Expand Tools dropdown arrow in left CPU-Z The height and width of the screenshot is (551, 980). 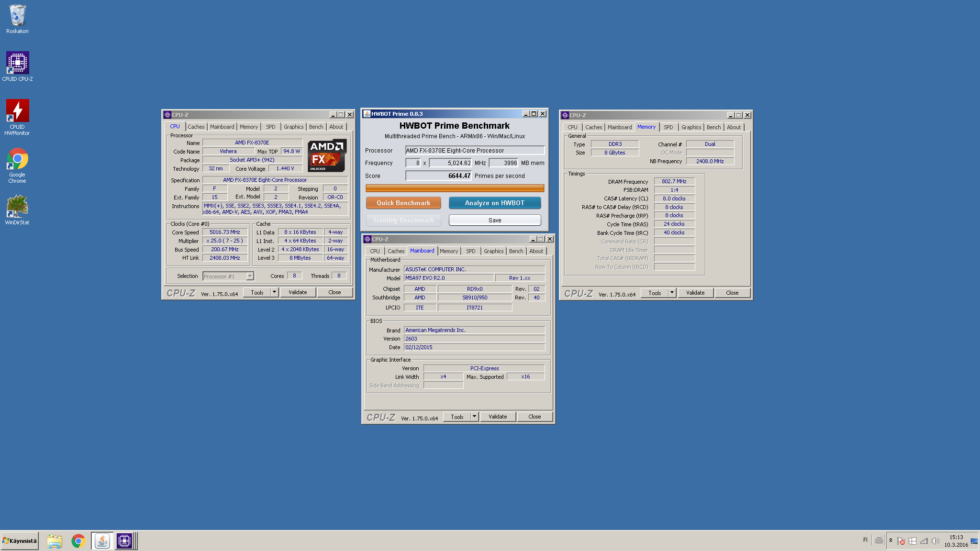(x=274, y=292)
